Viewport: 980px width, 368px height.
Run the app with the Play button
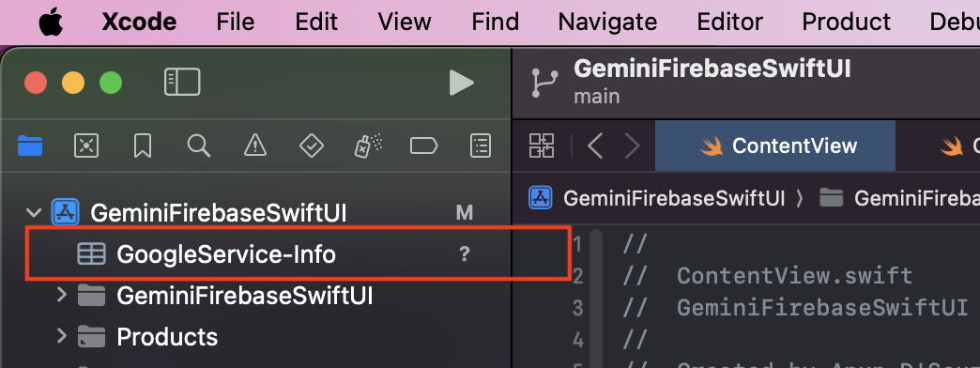461,83
